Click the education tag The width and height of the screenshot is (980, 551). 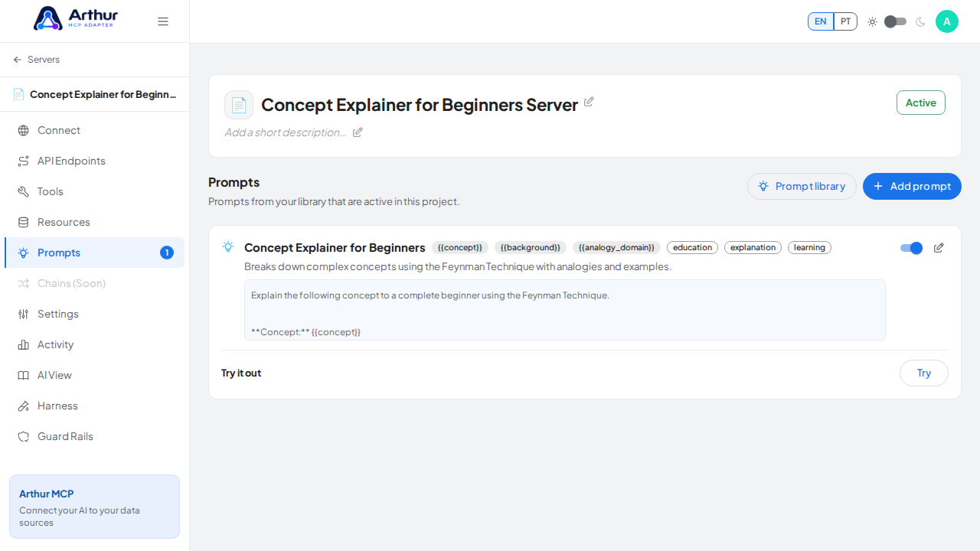pos(692,247)
